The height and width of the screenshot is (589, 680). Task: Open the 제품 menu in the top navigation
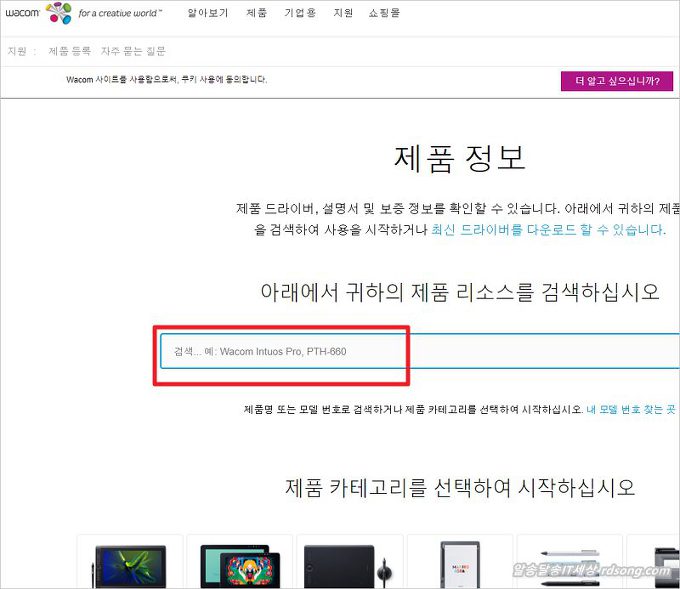pyautogui.click(x=256, y=13)
